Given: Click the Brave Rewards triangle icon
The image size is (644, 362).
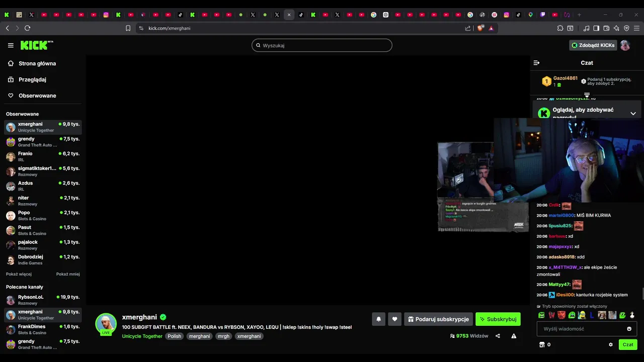Looking at the screenshot, I should coord(491,28).
